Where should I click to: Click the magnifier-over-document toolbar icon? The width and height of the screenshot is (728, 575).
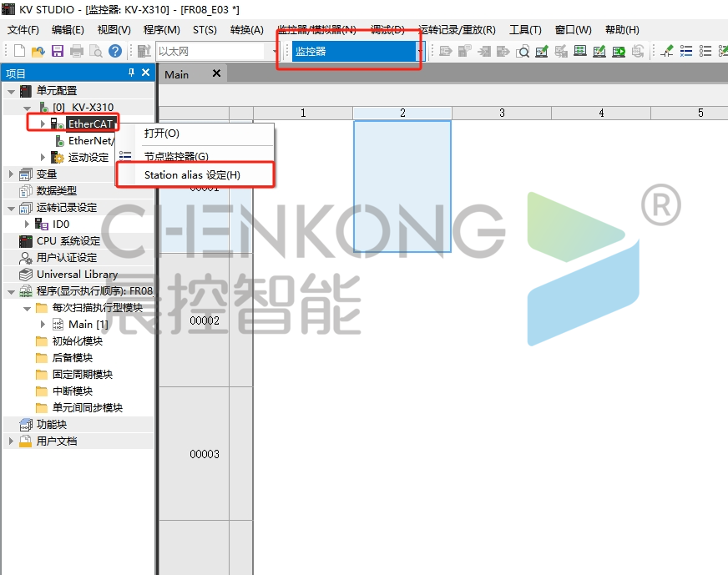click(x=523, y=51)
